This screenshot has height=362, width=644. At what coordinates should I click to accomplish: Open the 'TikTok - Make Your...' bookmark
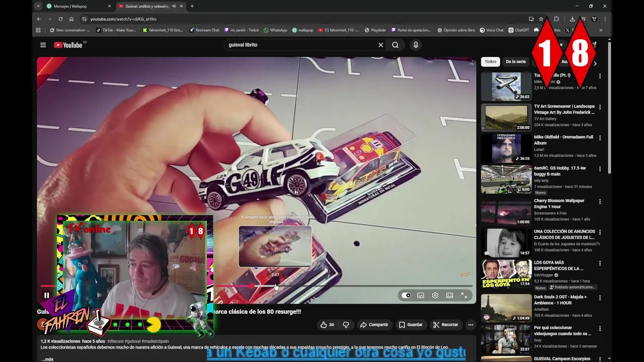116,30
